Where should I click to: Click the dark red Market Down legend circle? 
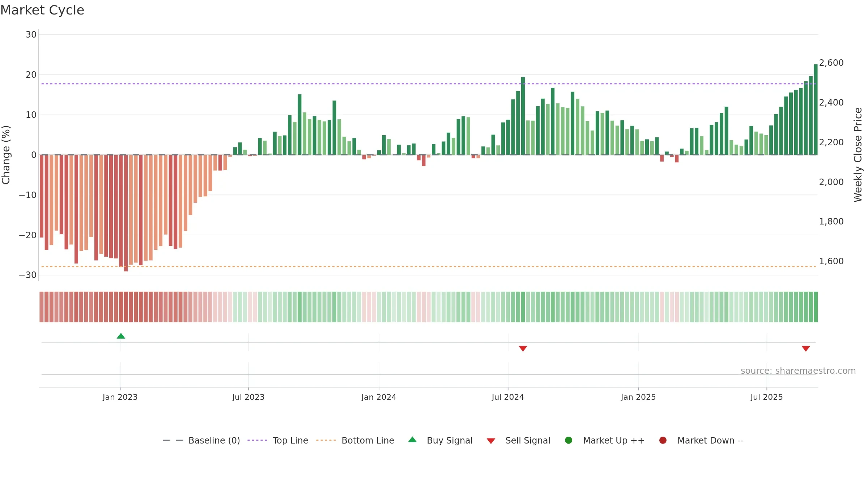pyautogui.click(x=663, y=440)
